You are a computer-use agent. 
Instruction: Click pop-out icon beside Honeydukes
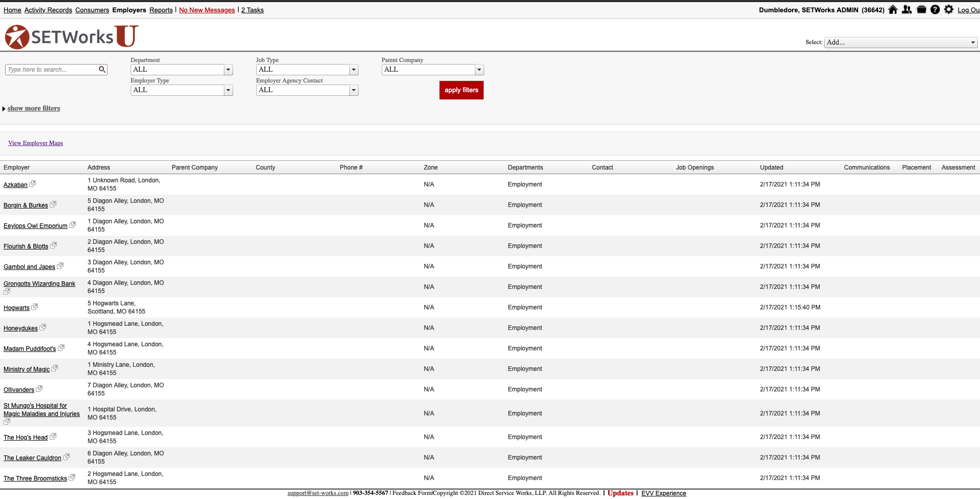click(x=43, y=327)
